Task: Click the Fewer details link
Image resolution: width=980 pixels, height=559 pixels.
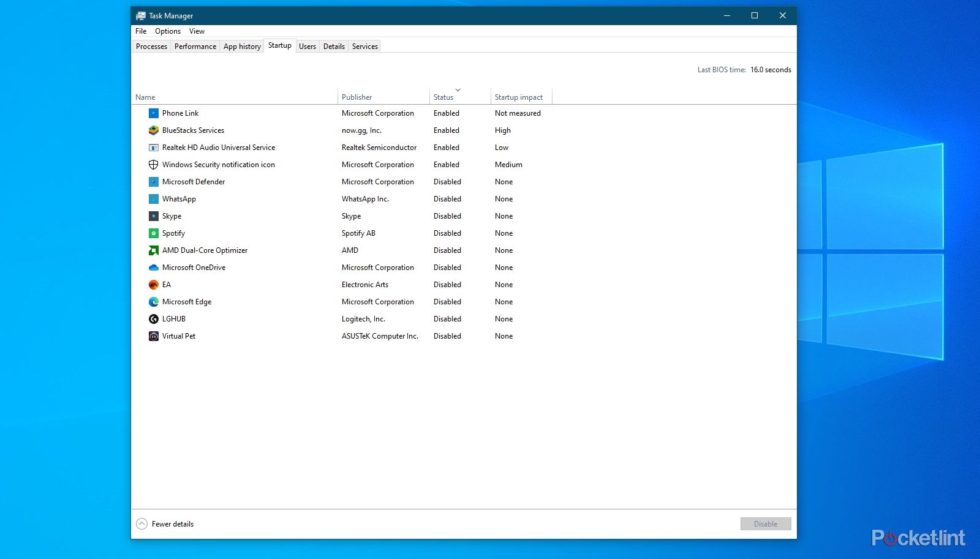Action: click(173, 524)
